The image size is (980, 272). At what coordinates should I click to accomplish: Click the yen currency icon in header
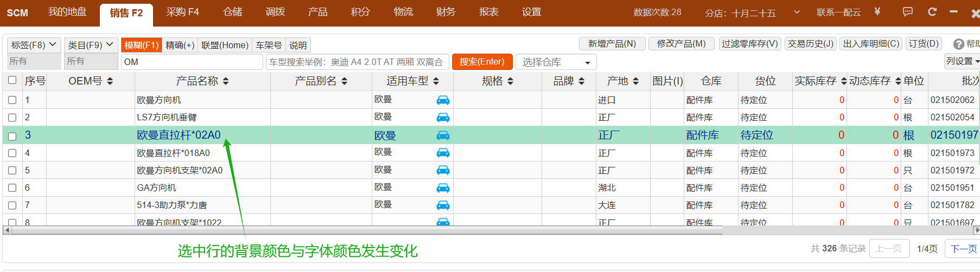tap(877, 11)
